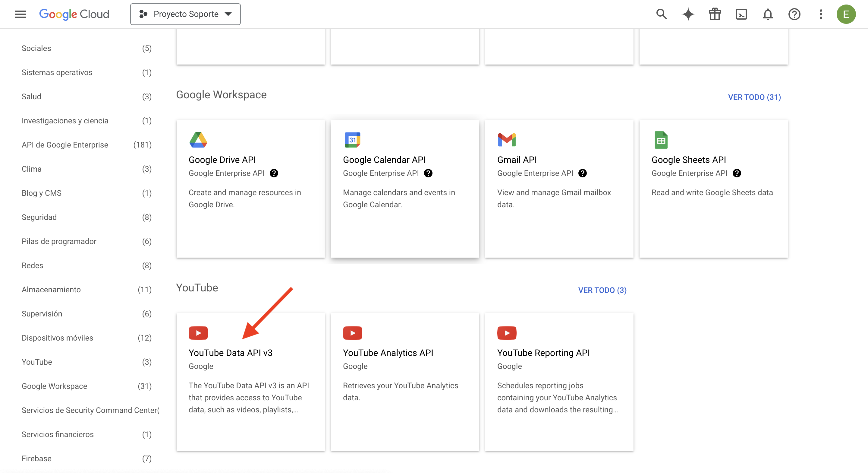
Task: Open YouTube Data API v3 title
Action: point(231,353)
